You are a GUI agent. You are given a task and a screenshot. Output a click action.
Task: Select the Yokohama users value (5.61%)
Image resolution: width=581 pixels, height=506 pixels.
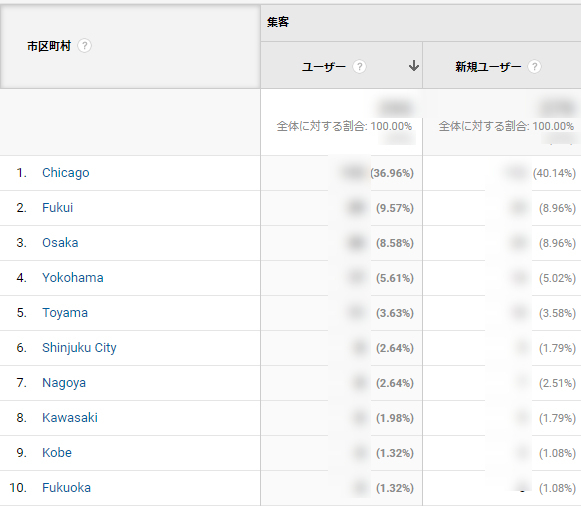tap(395, 278)
